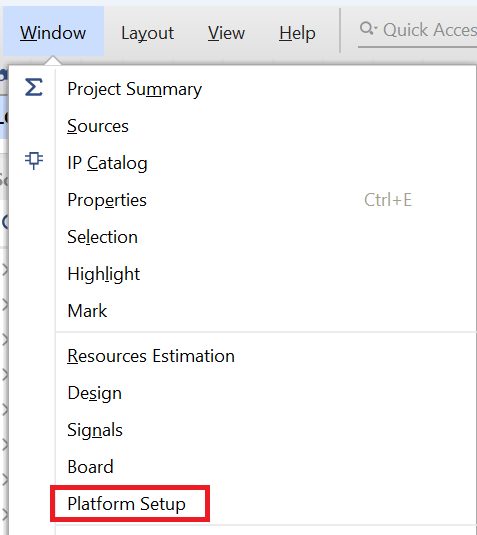Choose the Mark menu entry
The height and width of the screenshot is (535, 477).
(x=266, y=310)
